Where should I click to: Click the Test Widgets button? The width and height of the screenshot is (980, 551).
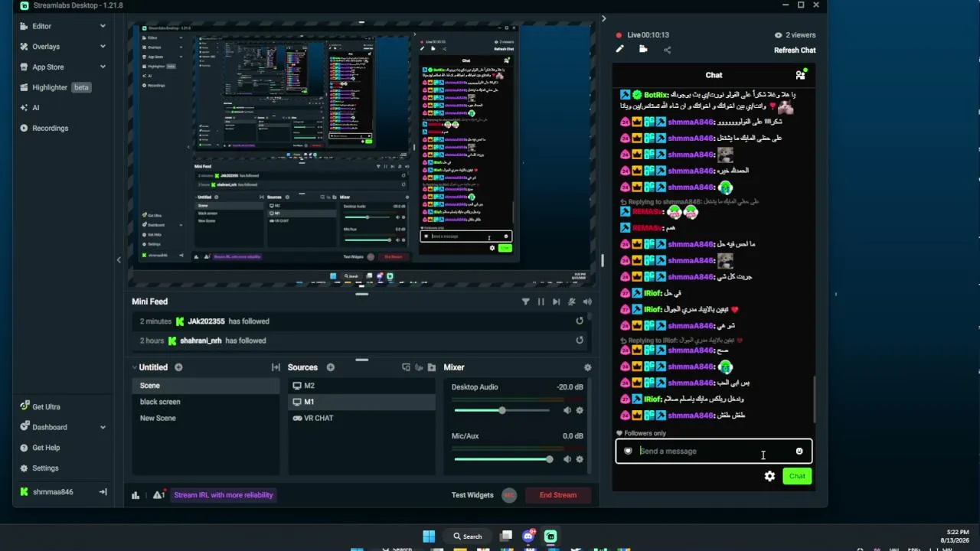(x=472, y=495)
